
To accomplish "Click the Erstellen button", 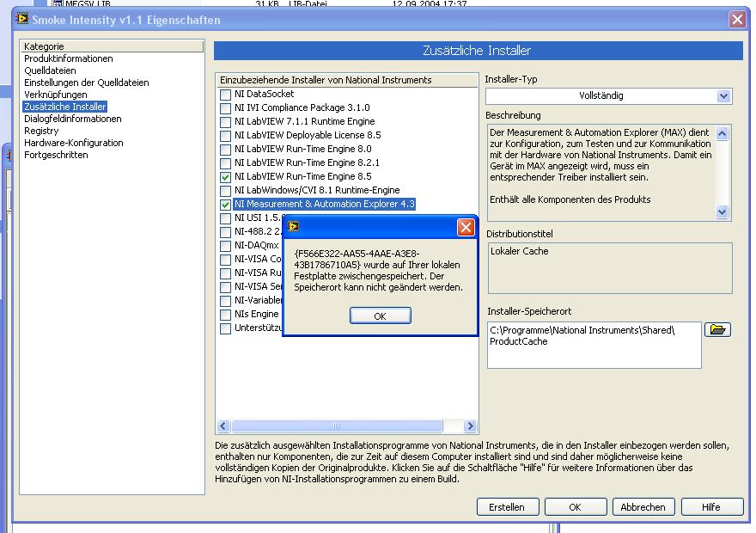I will click(507, 507).
